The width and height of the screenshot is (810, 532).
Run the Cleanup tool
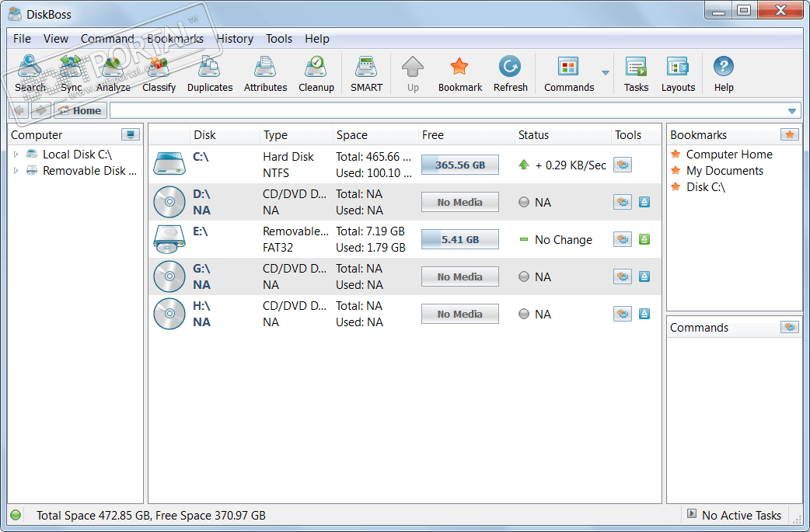click(316, 73)
